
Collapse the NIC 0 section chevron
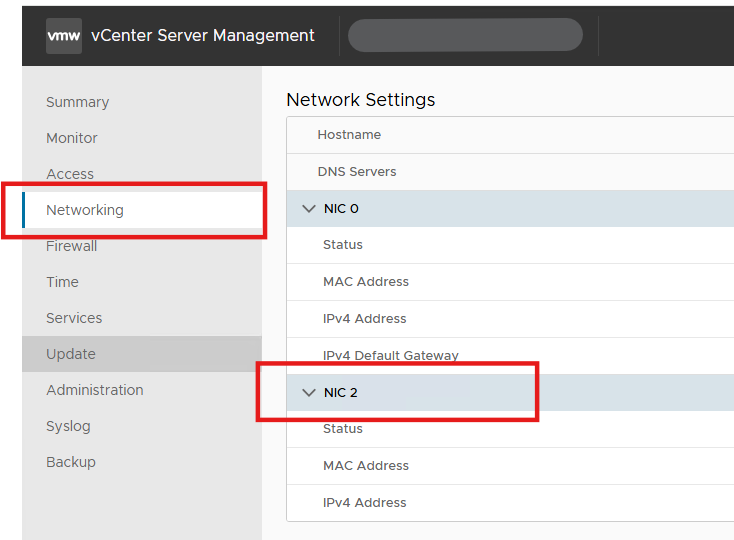coord(308,209)
